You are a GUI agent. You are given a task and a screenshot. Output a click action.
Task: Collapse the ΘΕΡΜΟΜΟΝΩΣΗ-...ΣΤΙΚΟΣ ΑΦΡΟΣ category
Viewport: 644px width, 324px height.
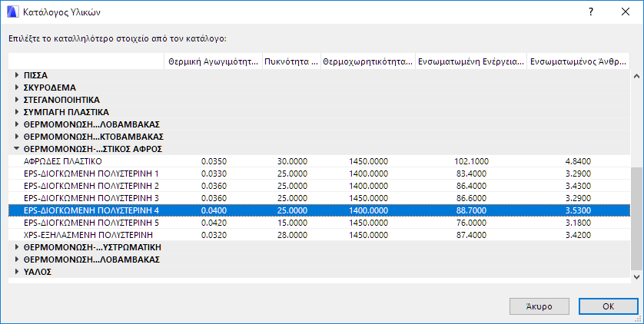(17, 149)
